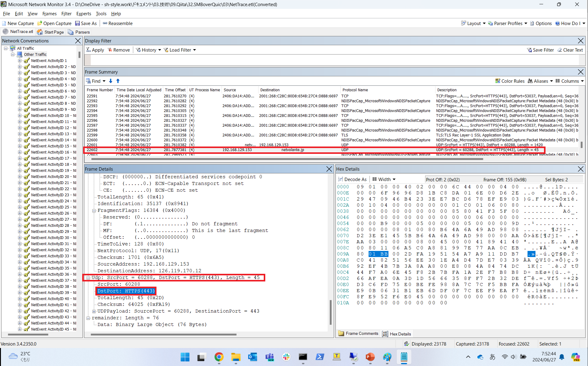Screen dimensions: 588x366
Task: Open PowerPoint from the taskbar
Action: coord(370,357)
